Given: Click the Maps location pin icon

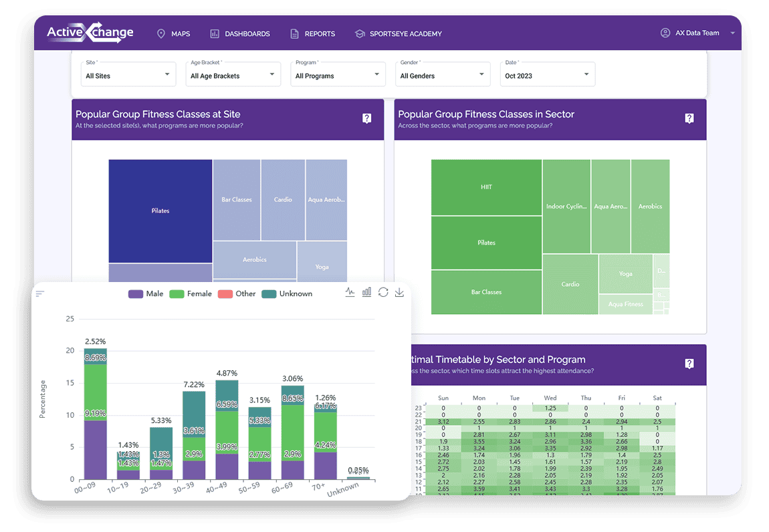Looking at the screenshot, I should 161,34.
